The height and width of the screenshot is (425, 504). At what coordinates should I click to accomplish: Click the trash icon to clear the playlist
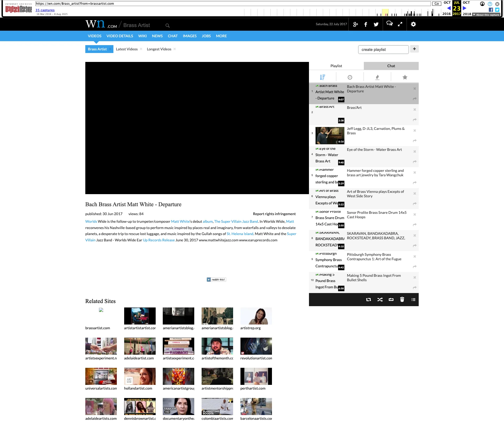coord(402,299)
